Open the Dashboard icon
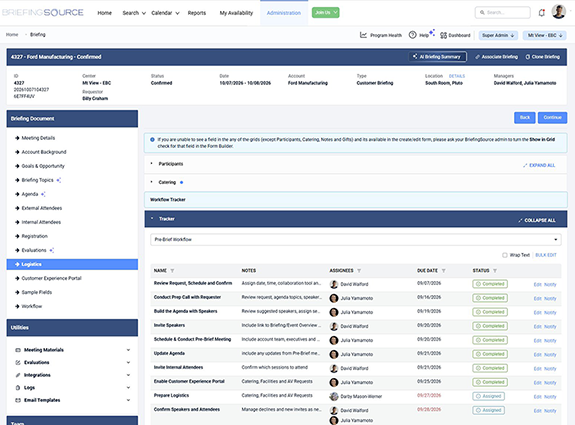 point(443,35)
